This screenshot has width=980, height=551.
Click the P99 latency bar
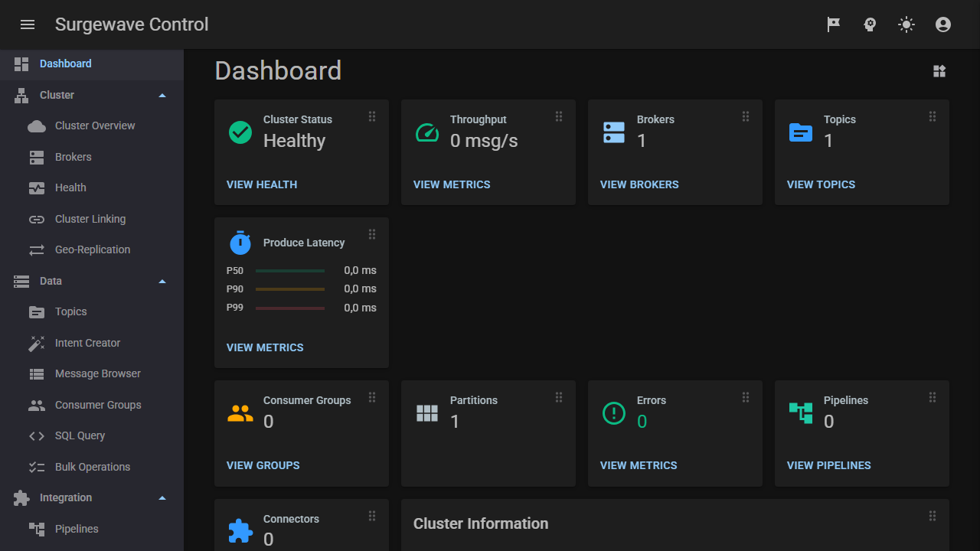click(290, 308)
